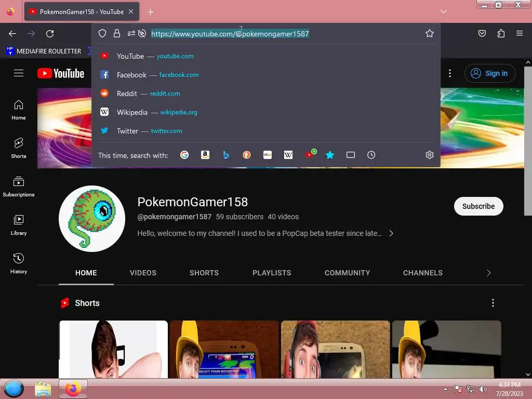Bookmark this page with the star
532x399 pixels.
coord(430,34)
